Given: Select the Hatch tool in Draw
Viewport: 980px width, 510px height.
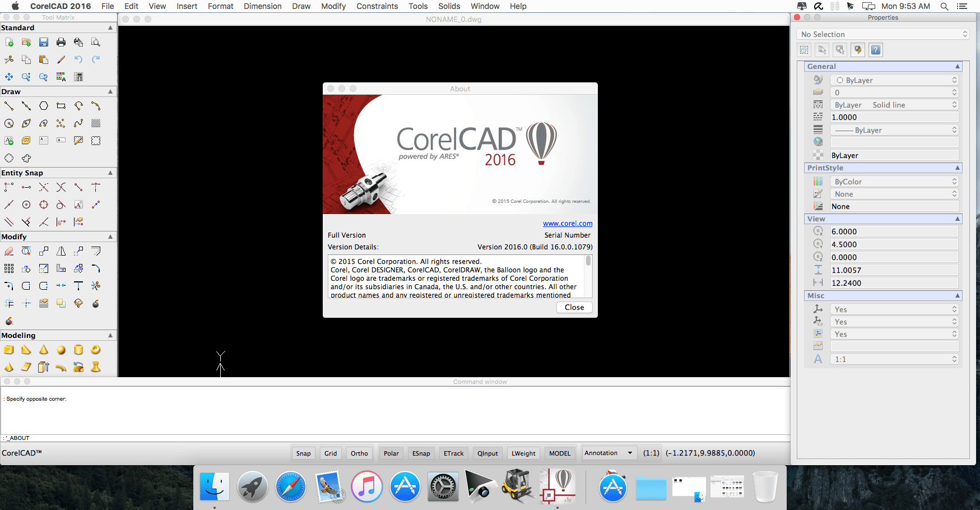Looking at the screenshot, I should point(96,123).
